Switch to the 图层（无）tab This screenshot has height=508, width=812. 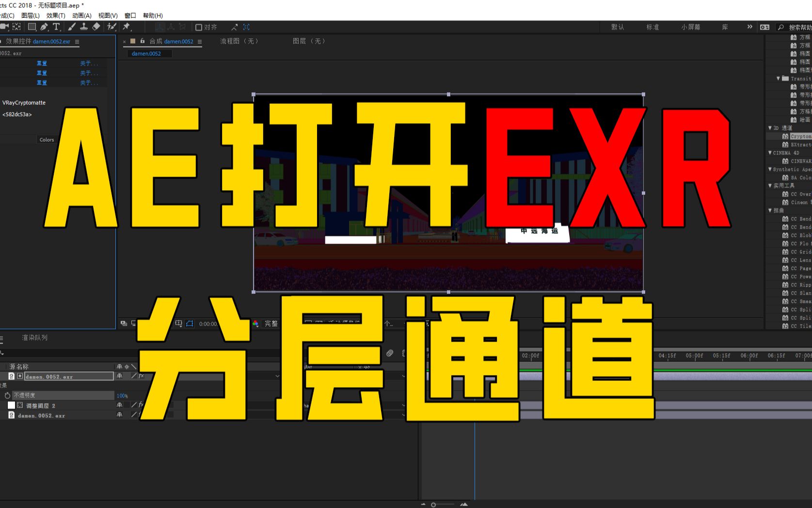click(310, 41)
